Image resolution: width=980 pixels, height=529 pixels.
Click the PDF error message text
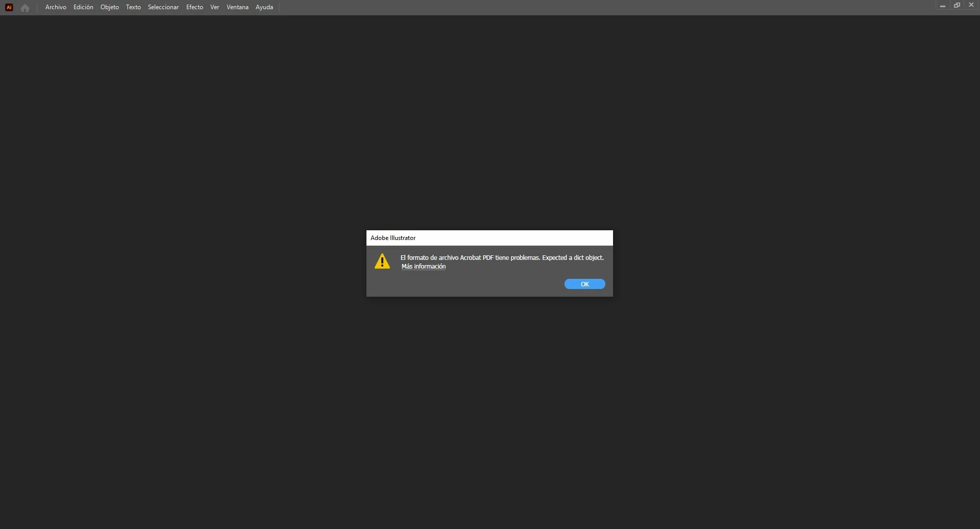[x=502, y=257]
